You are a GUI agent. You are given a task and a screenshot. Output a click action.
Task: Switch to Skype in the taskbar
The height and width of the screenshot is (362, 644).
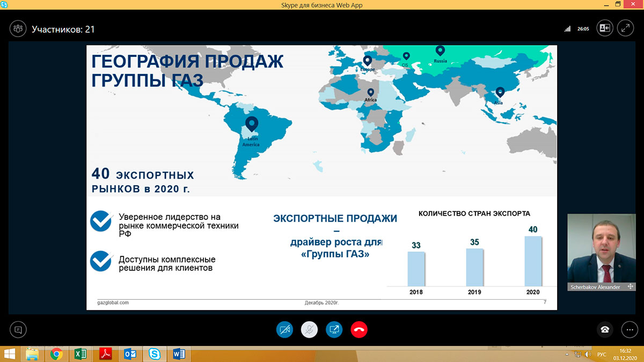click(155, 354)
